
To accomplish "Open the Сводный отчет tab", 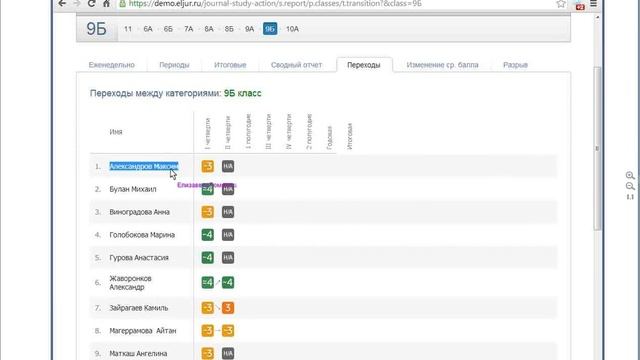I will click(297, 65).
